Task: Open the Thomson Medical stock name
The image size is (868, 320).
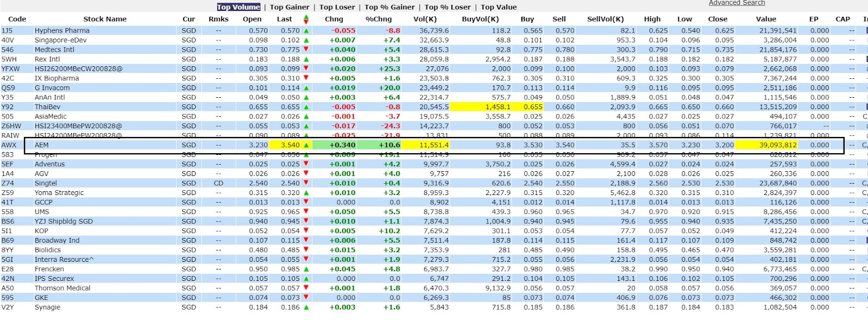Action: point(62,288)
